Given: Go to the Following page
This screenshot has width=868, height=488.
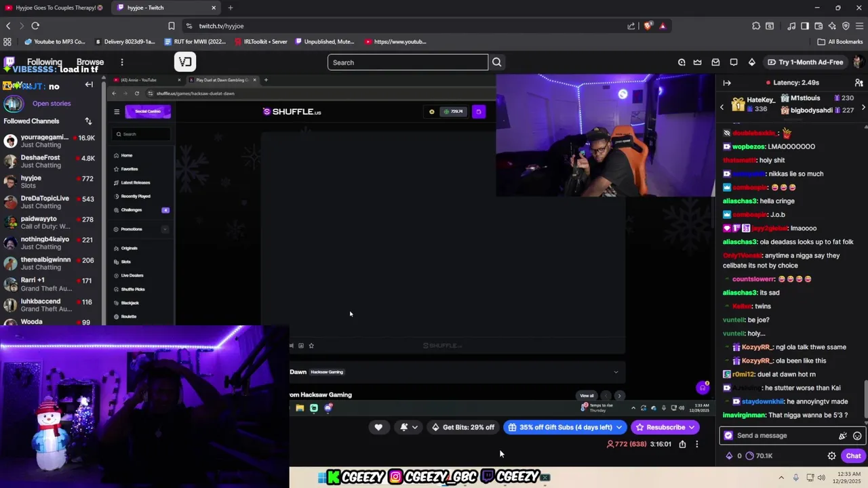Looking at the screenshot, I should click(44, 62).
